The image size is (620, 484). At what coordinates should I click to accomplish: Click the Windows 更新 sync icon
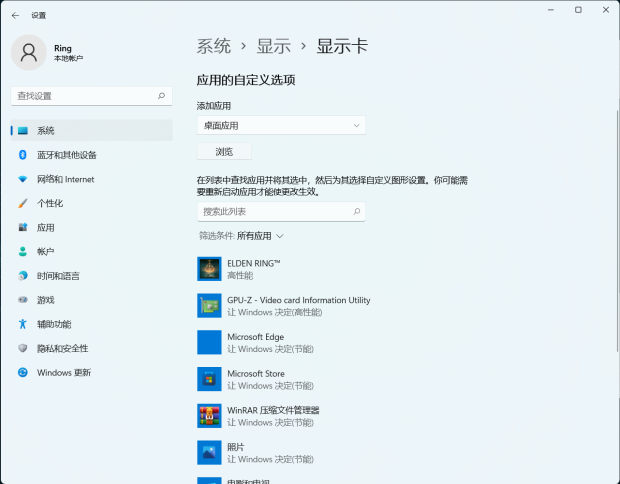pos(23,372)
